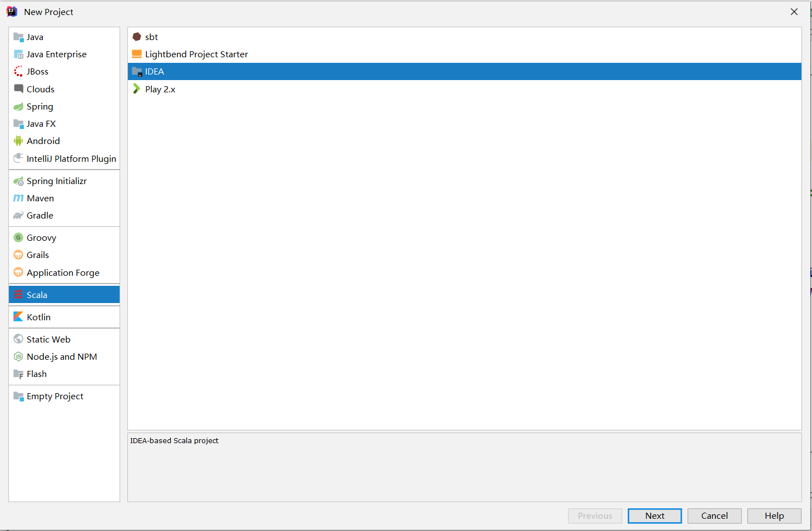Click the sbt brown hexagon icon
812x531 pixels.
click(137, 37)
